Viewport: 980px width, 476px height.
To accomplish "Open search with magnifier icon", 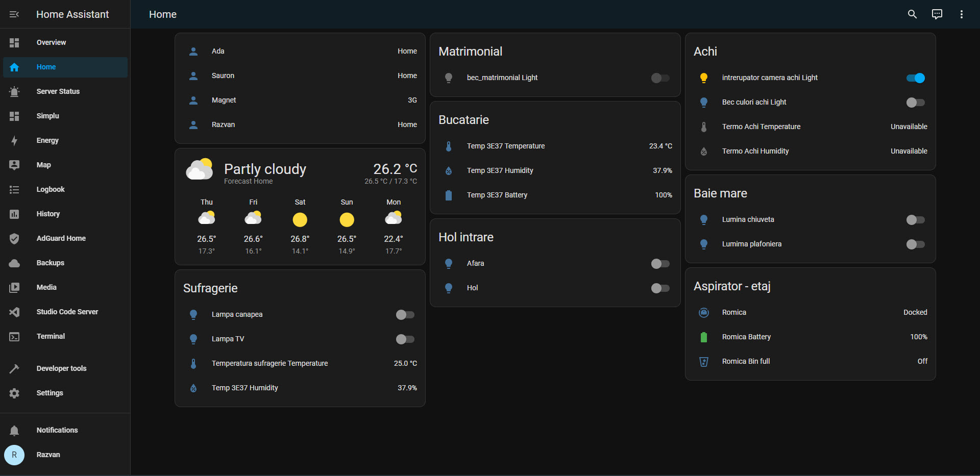I will 913,14.
